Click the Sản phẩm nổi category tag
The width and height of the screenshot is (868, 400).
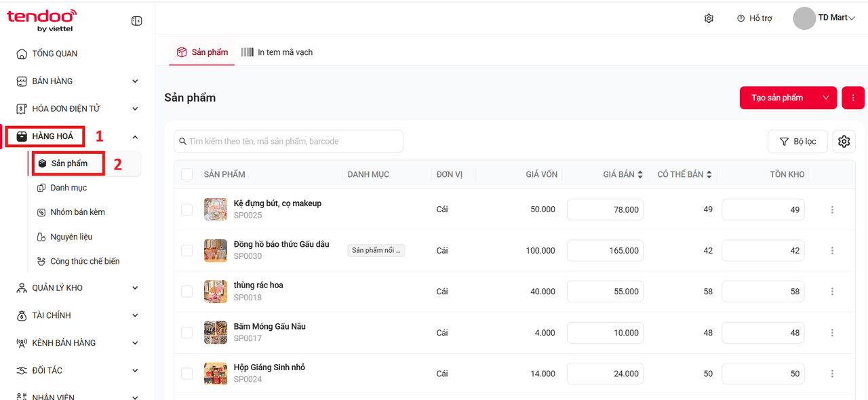click(376, 250)
